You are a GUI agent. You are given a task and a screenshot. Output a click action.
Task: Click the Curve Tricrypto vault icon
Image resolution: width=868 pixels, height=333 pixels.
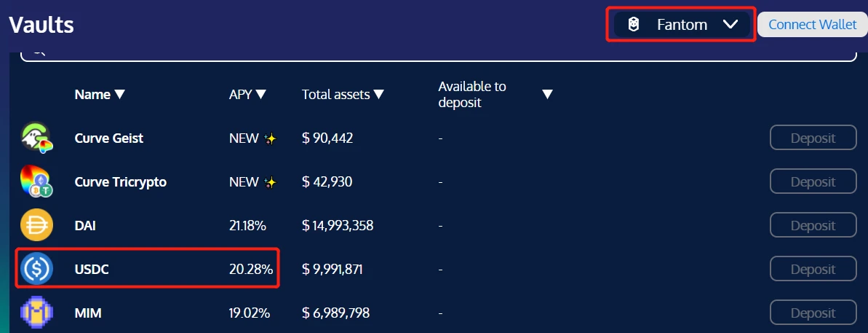click(x=36, y=181)
